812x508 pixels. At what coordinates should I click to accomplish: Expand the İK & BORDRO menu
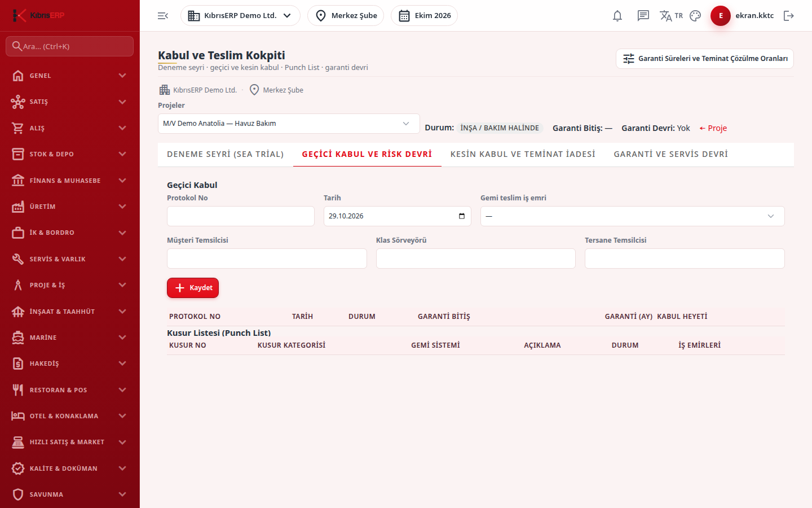[x=70, y=233]
